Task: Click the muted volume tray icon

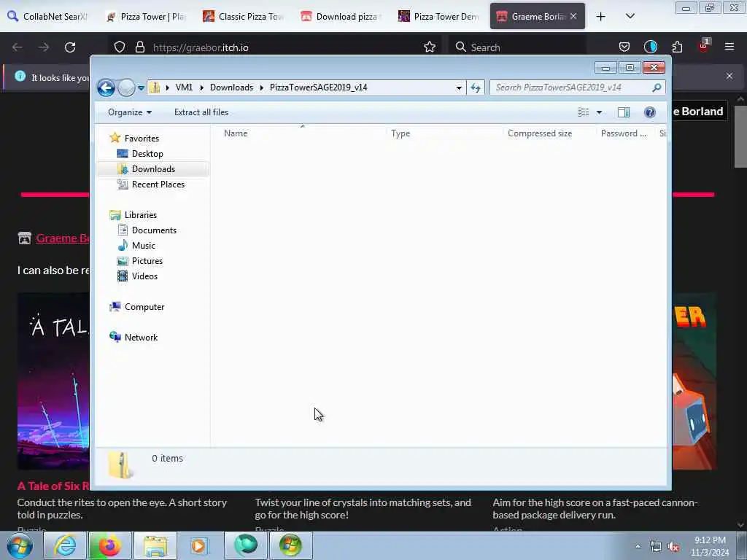Action: (x=673, y=547)
